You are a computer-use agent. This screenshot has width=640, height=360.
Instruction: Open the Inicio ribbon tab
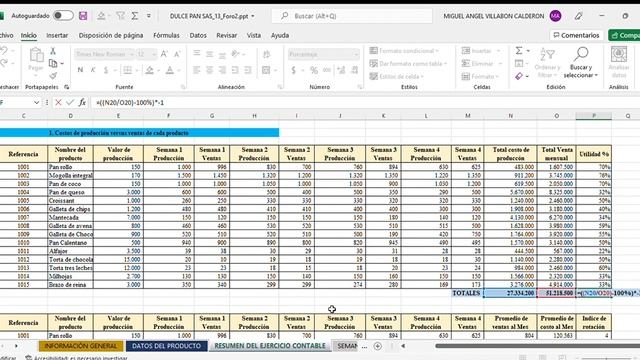tap(29, 36)
